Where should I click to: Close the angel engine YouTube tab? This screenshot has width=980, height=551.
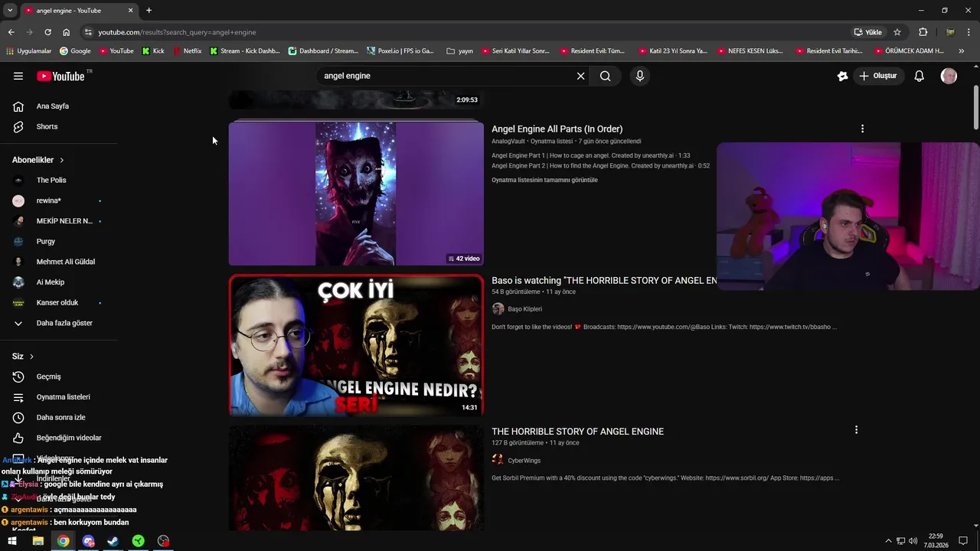coord(130,11)
